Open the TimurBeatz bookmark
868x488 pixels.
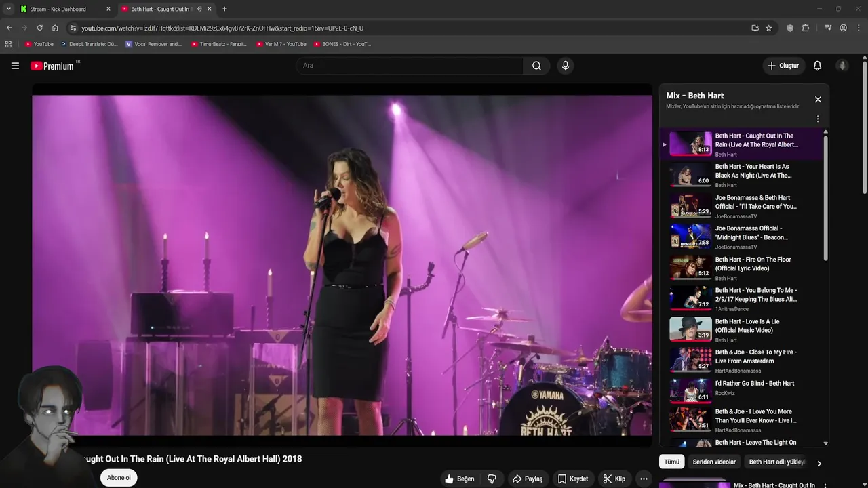tap(219, 44)
